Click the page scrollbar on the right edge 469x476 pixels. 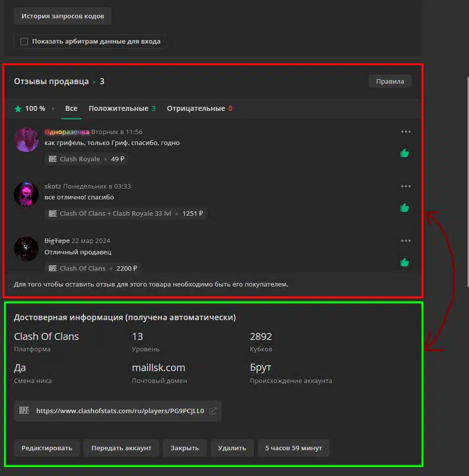coord(468,182)
